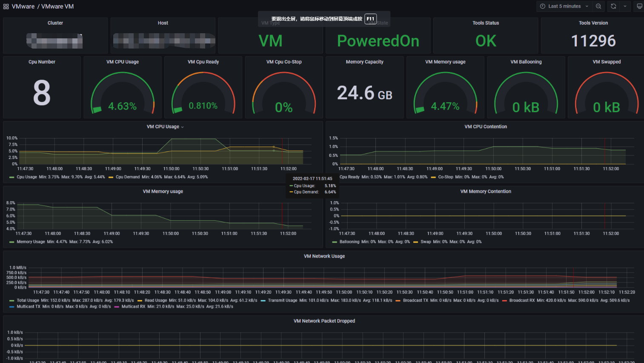Click the F11 key hint in fullscreen notice

click(x=370, y=19)
